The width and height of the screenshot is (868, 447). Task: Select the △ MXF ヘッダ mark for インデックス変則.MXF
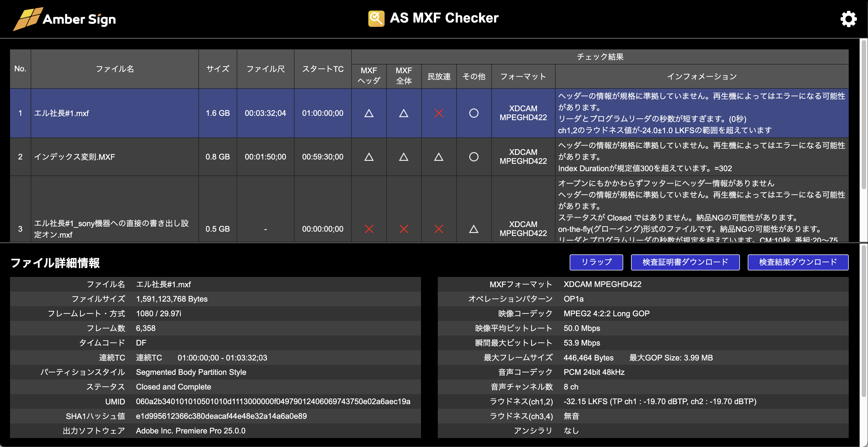[369, 157]
